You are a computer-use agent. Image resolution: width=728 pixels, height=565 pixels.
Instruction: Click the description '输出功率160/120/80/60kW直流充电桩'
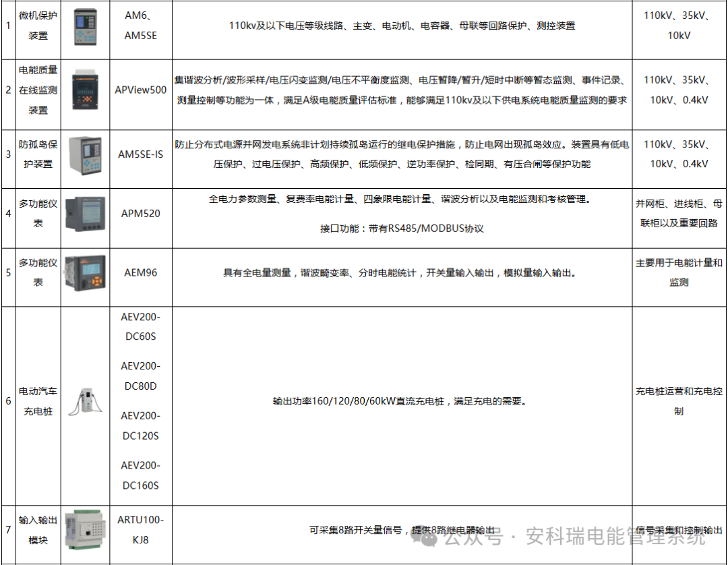point(402,402)
